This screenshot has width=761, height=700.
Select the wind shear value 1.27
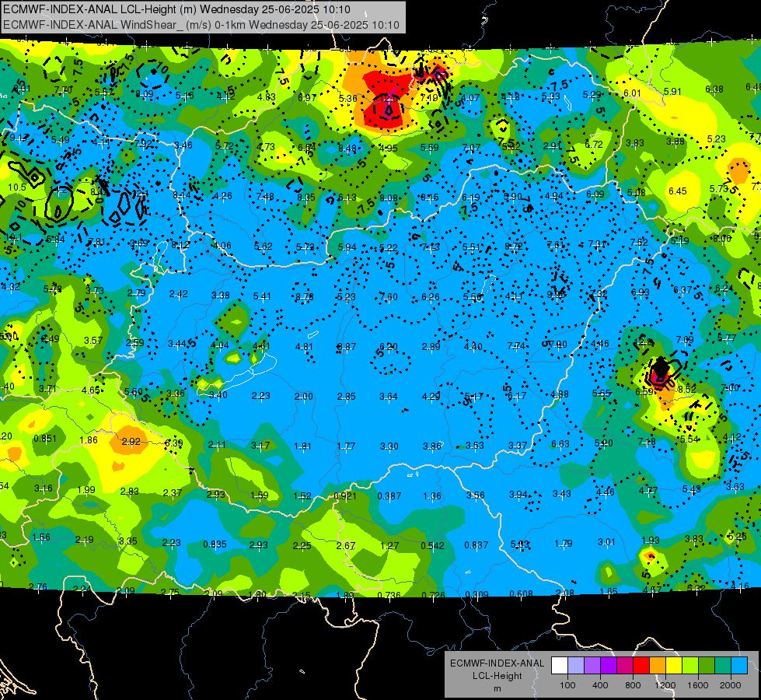pos(389,545)
